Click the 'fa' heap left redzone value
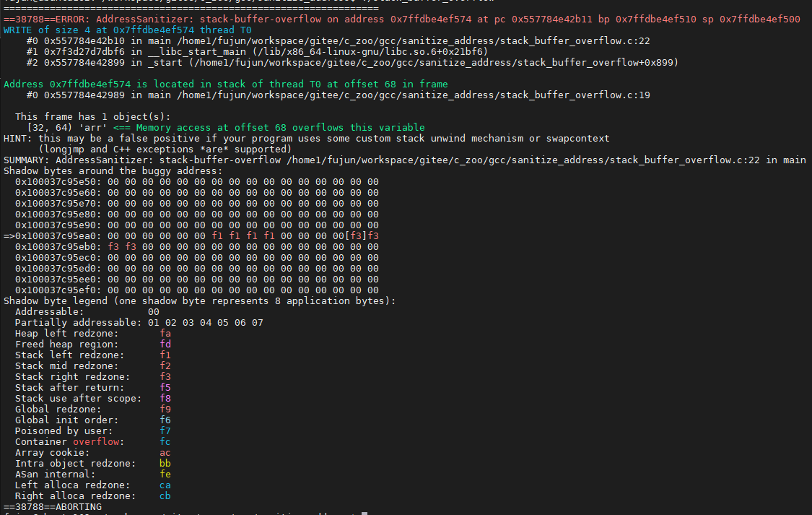Image resolution: width=812 pixels, height=515 pixels. (165, 334)
